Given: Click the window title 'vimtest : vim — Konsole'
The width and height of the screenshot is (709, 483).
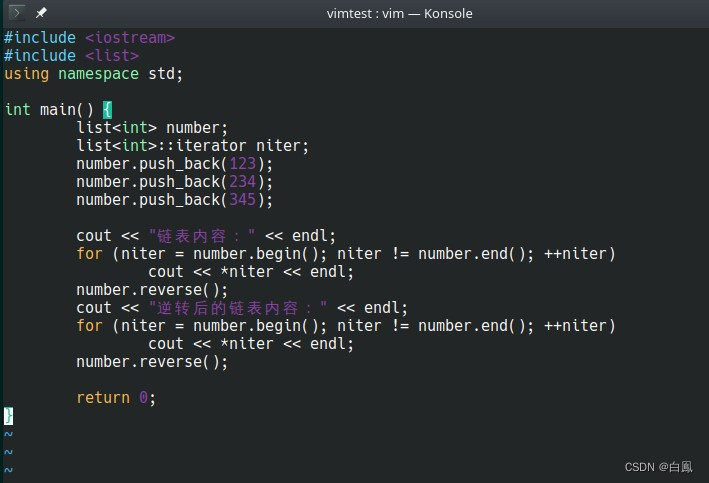Looking at the screenshot, I should point(399,13).
